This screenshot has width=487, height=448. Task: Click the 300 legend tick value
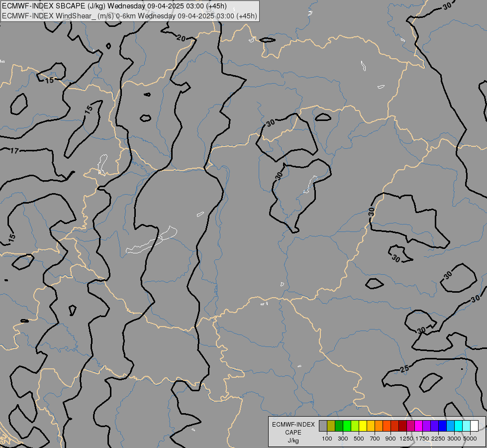pyautogui.click(x=343, y=439)
